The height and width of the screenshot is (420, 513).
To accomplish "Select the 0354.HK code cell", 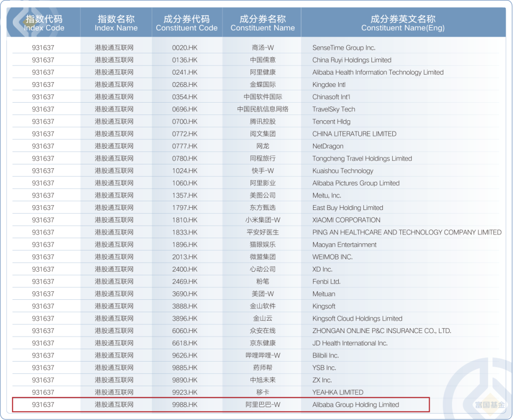I will pos(185,97).
